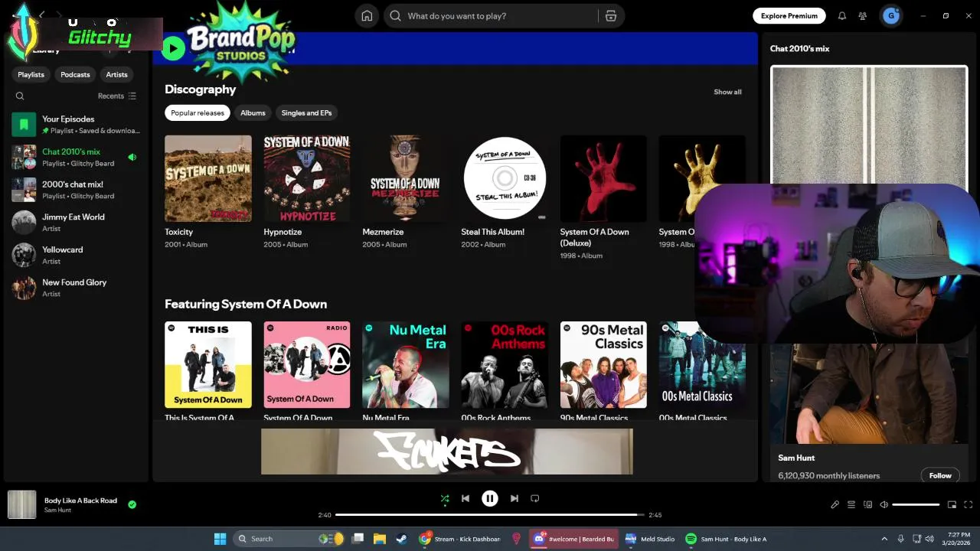Switch to Discord #welcome taskbar item

pos(574,539)
